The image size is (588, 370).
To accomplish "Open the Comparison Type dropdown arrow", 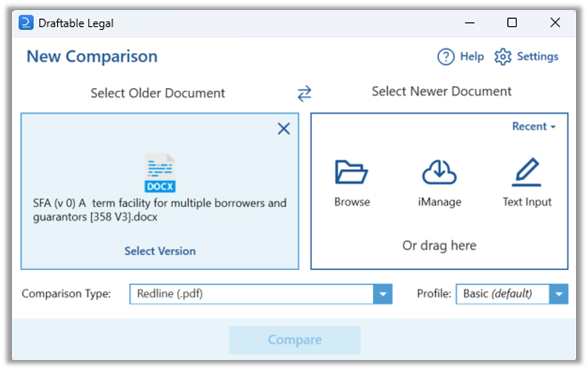I will (382, 294).
